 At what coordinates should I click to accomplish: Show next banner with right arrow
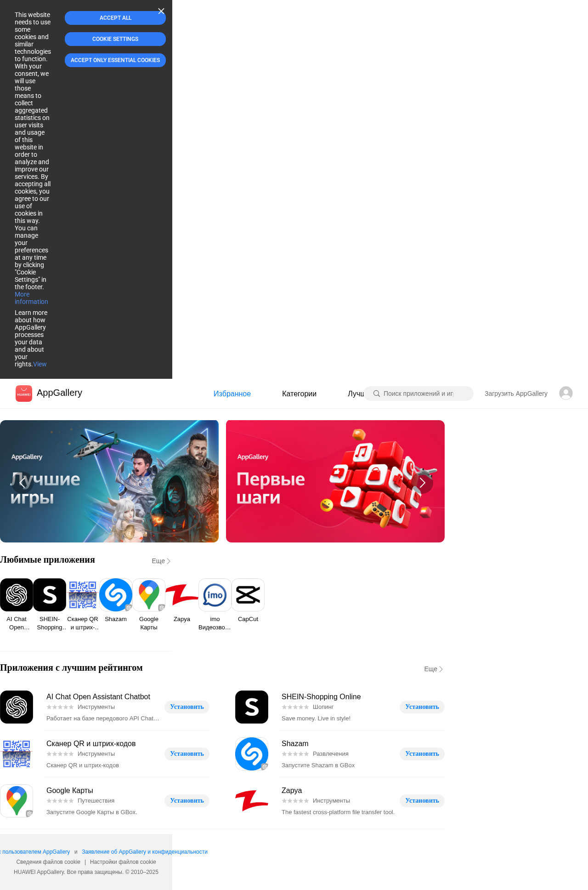coord(422,483)
